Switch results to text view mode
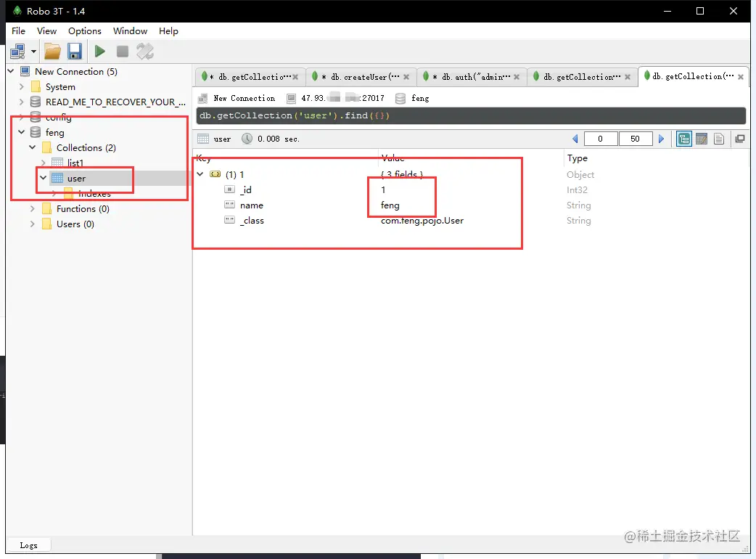Screen dimensions: 756x559 pyautogui.click(x=719, y=139)
